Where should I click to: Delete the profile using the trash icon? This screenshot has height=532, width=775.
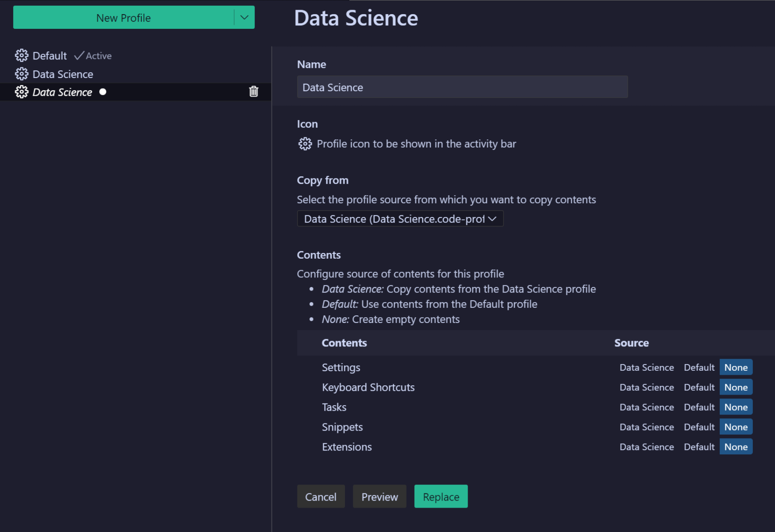point(253,92)
